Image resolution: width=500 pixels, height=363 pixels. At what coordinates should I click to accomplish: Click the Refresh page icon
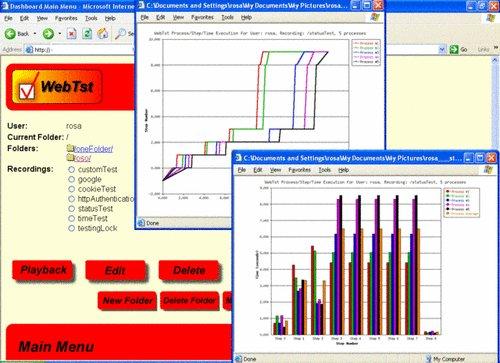coord(87,33)
